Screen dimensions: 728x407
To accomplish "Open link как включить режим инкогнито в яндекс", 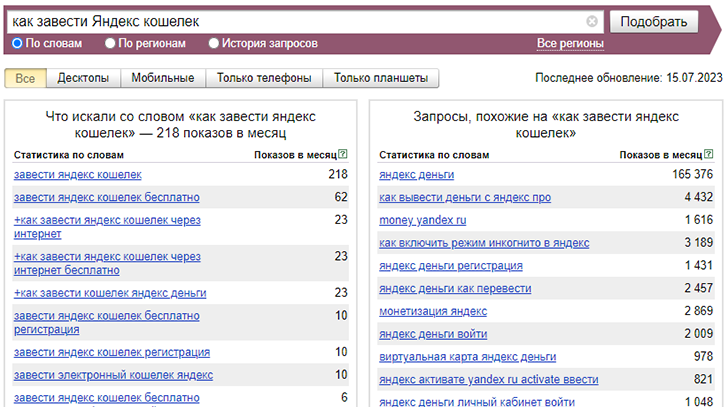I will (484, 243).
